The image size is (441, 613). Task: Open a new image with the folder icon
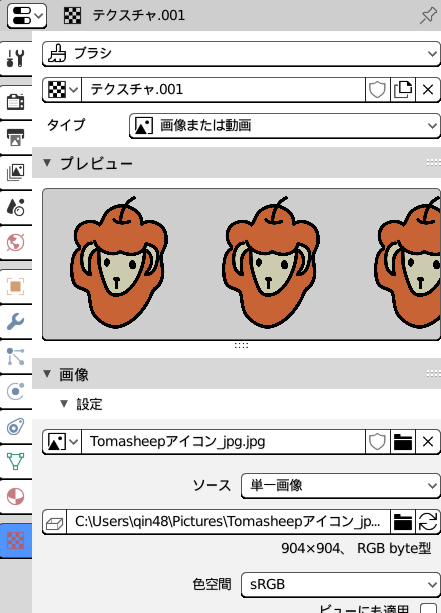point(403,442)
